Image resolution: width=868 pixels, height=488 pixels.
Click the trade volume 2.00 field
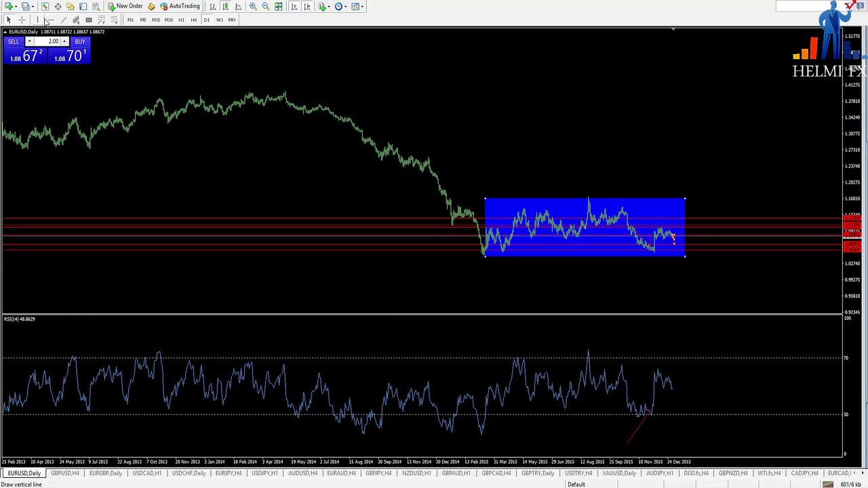click(x=47, y=42)
